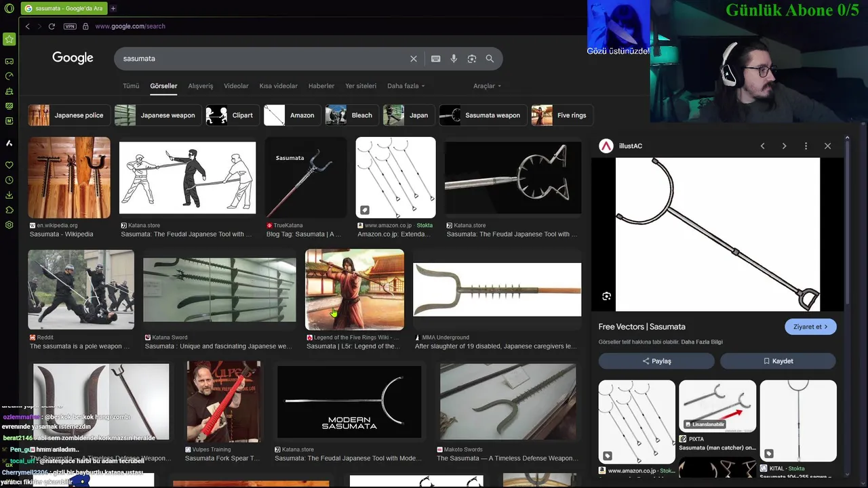The height and width of the screenshot is (488, 868).
Task: Click the Google logo
Action: tap(73, 58)
